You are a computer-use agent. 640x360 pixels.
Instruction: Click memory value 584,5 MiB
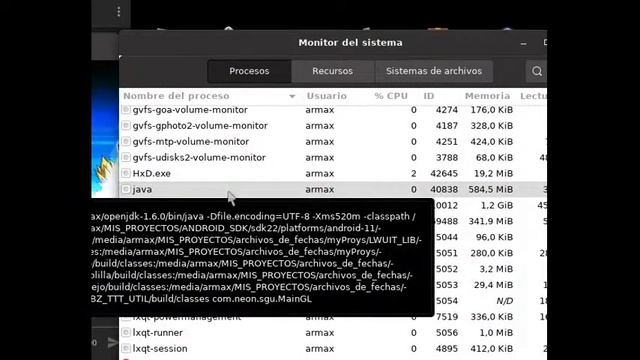pos(491,189)
